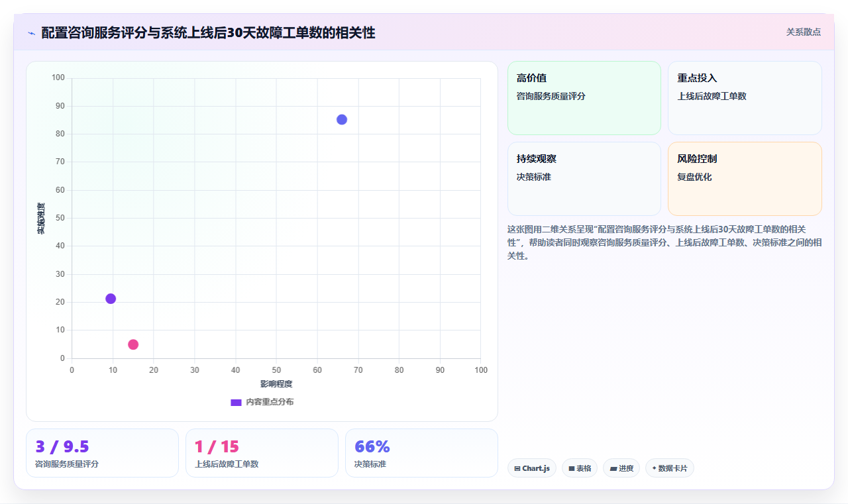Image resolution: width=848 pixels, height=504 pixels.
Task: Click the lightning icon beside the title
Action: [31, 33]
